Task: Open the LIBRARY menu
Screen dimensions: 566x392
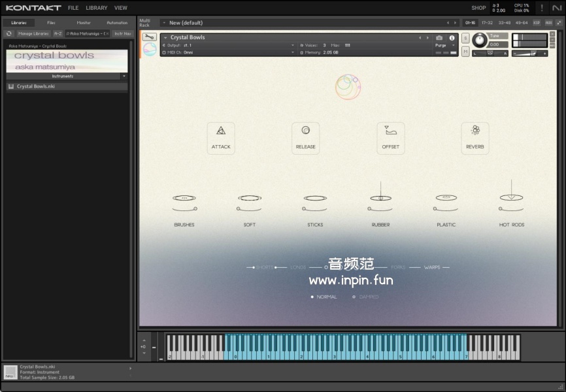Action: [96, 8]
